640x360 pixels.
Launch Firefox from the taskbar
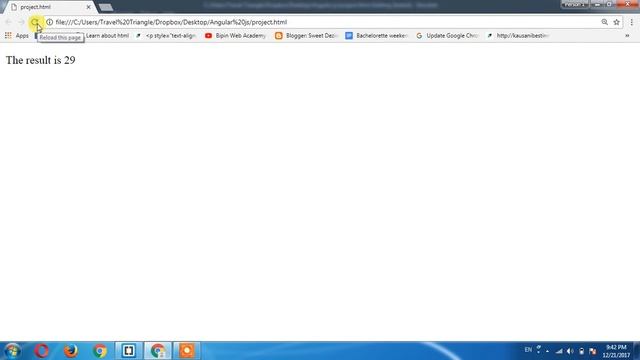[x=71, y=351]
